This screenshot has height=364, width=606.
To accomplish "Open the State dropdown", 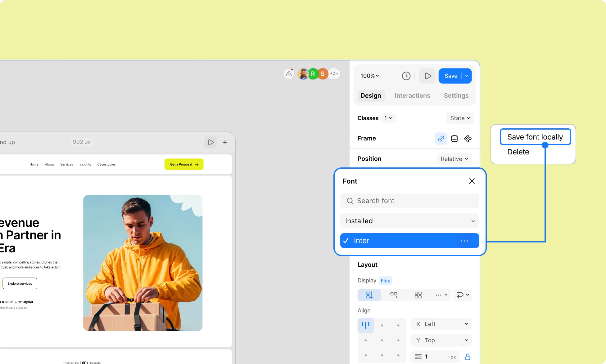I will (x=460, y=118).
